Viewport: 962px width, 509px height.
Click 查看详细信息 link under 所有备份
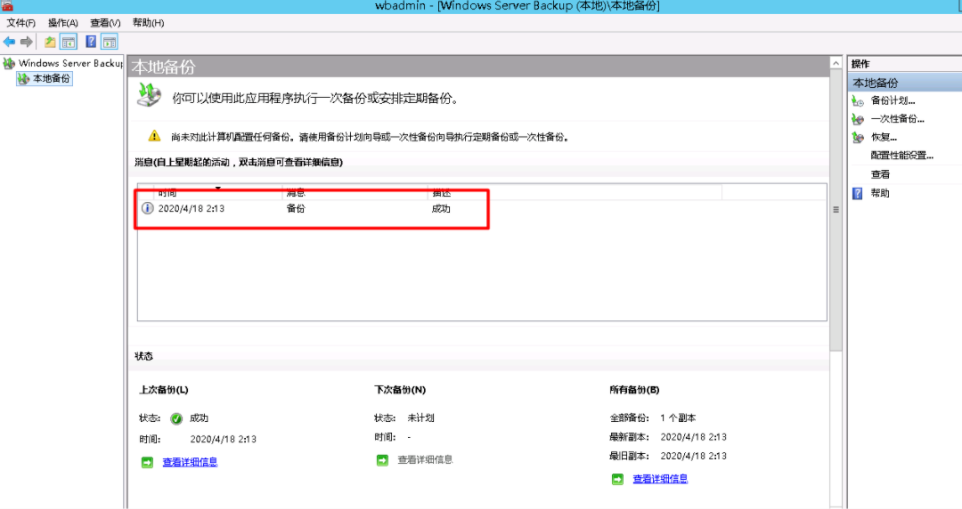click(x=660, y=479)
